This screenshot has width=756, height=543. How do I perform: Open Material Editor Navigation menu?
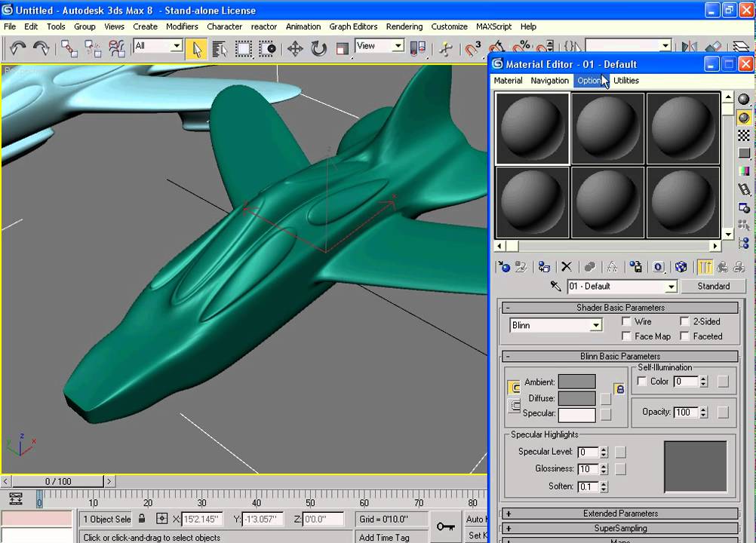point(549,81)
